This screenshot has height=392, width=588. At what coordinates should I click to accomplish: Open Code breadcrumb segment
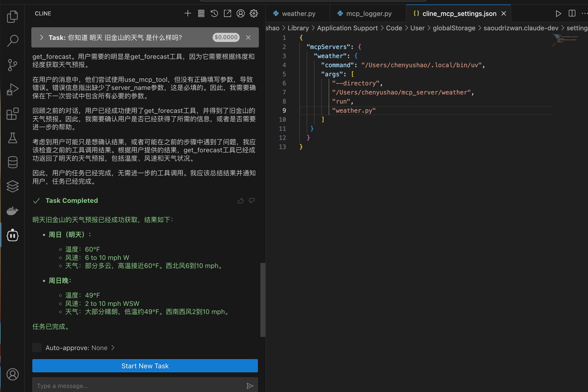(394, 28)
